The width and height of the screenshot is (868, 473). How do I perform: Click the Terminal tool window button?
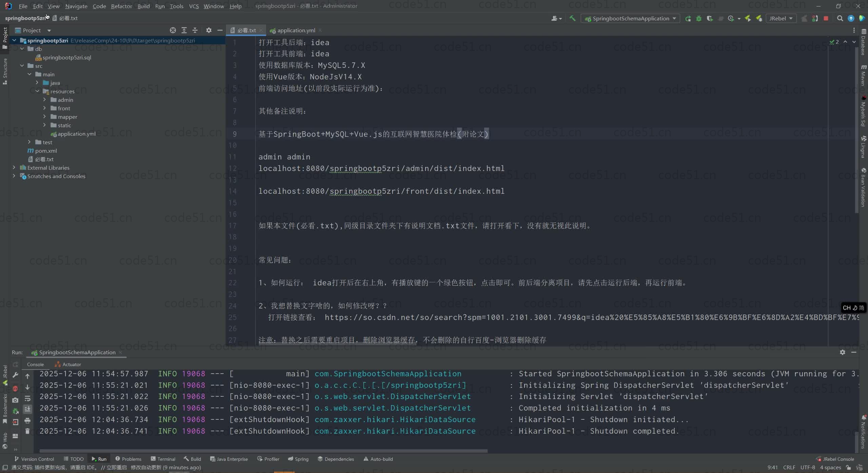point(163,459)
